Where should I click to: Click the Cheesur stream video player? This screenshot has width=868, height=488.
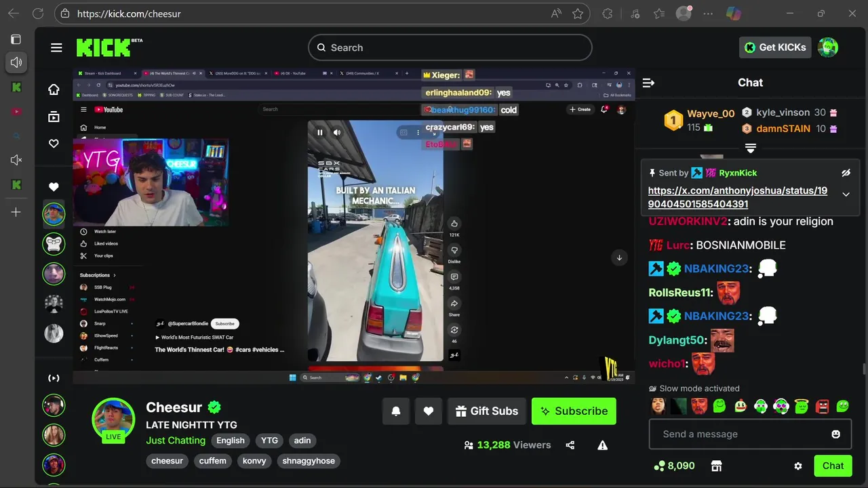coord(353,226)
